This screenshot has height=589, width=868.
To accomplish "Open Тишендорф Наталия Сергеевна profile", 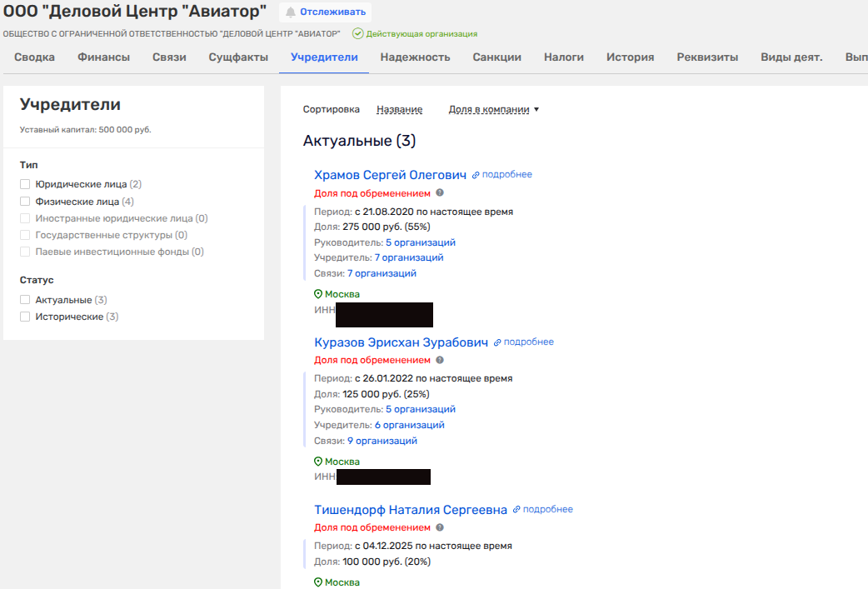I will tap(410, 510).
